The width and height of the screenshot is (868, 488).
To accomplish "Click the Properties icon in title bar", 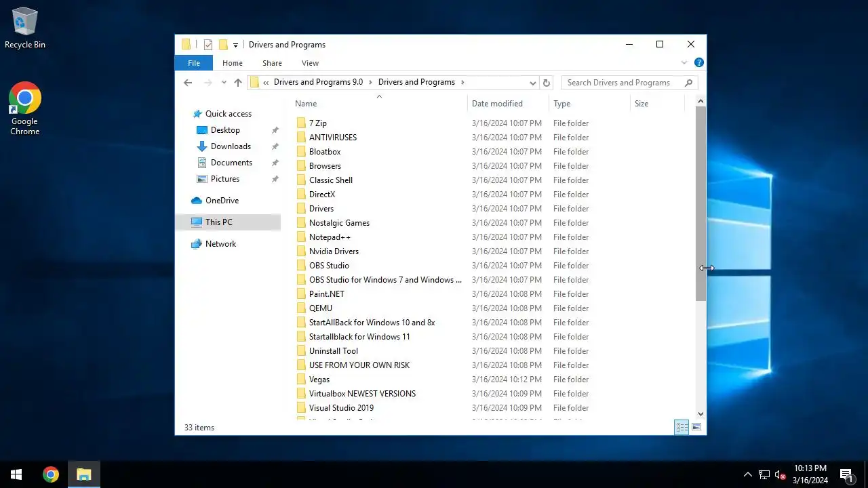I will tap(208, 45).
